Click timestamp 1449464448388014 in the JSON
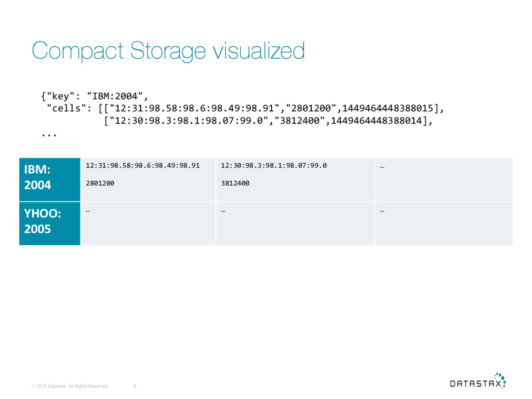 [x=377, y=121]
